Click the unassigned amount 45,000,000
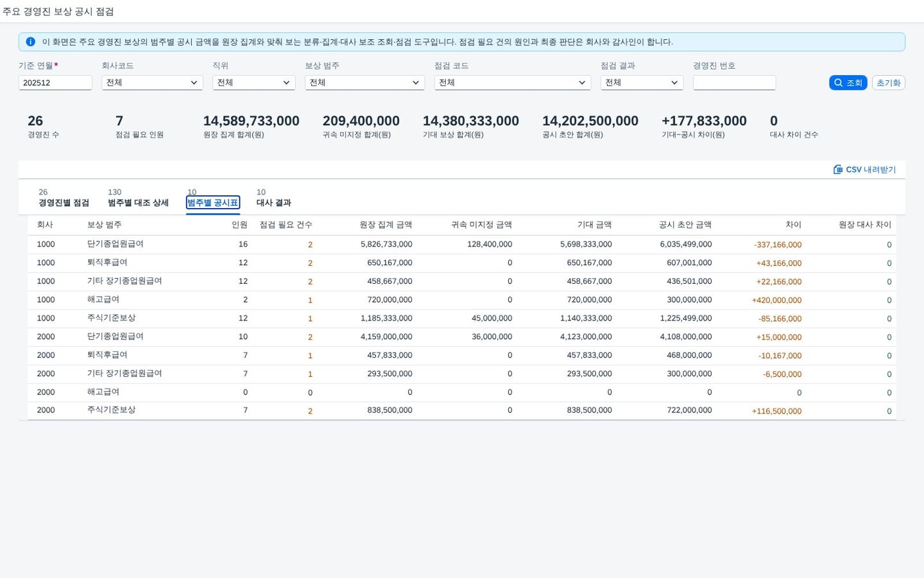 tap(492, 318)
